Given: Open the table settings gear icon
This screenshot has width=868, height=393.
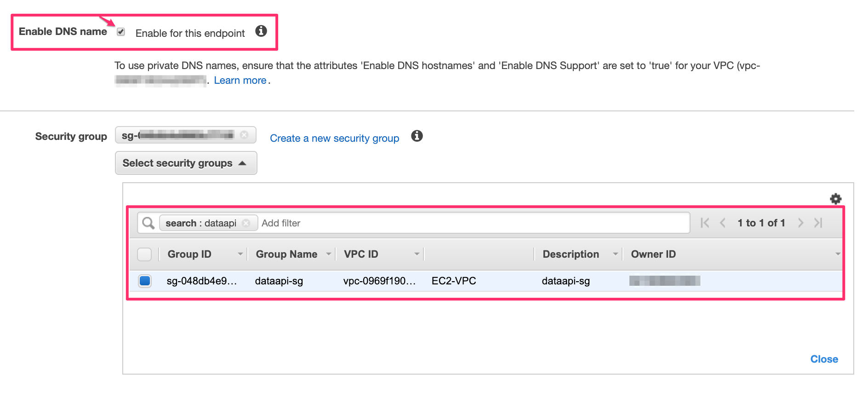Looking at the screenshot, I should pos(836,198).
